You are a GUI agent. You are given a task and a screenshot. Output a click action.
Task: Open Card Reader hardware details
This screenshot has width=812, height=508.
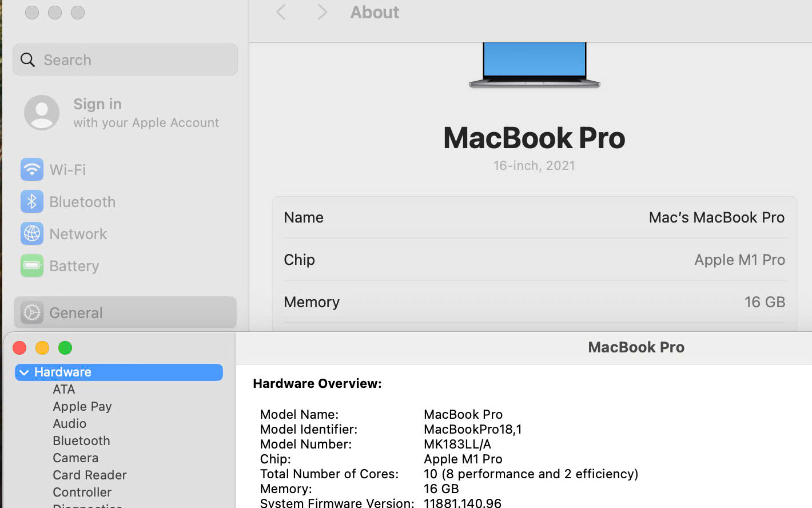(89, 475)
